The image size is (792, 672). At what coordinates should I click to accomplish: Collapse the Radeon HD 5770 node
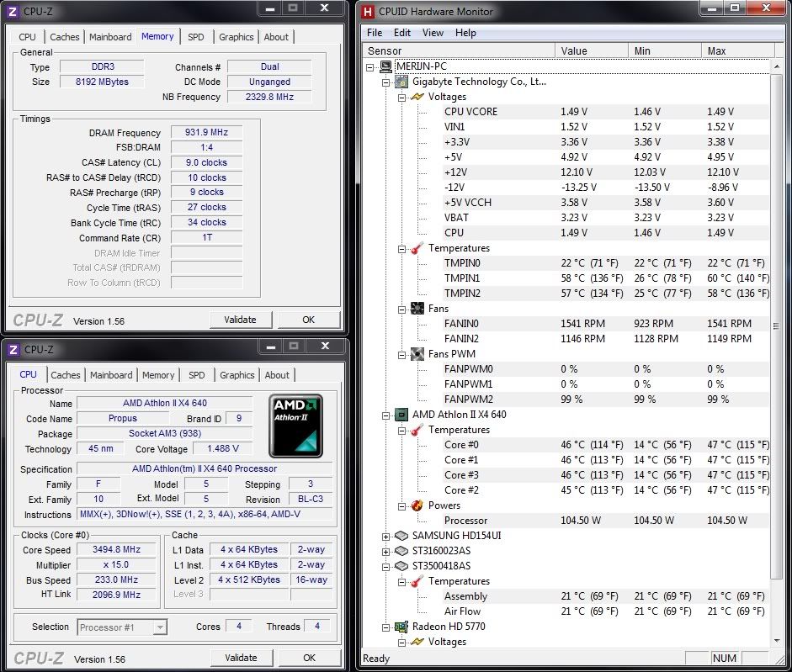point(385,627)
